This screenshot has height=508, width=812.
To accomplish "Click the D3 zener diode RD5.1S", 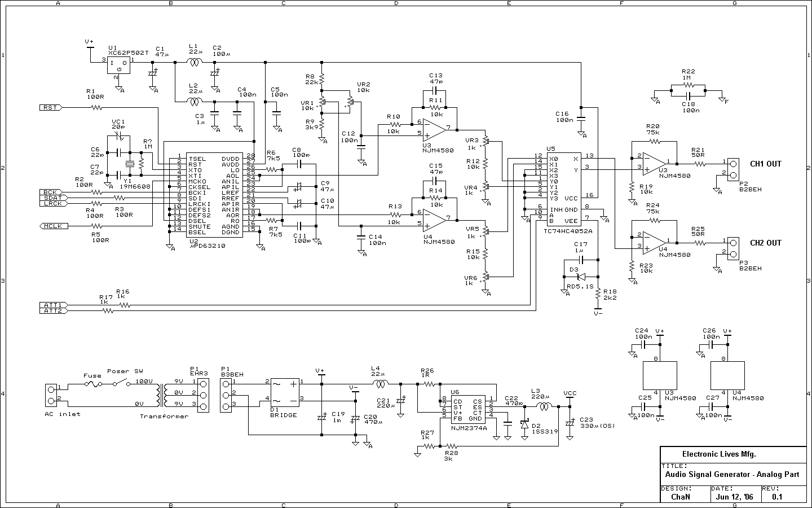I will [x=581, y=277].
